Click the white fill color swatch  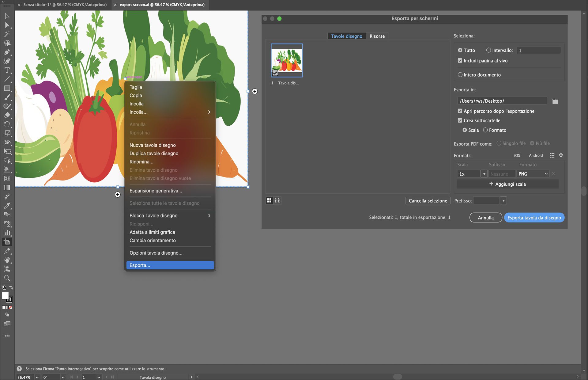[x=5, y=295]
